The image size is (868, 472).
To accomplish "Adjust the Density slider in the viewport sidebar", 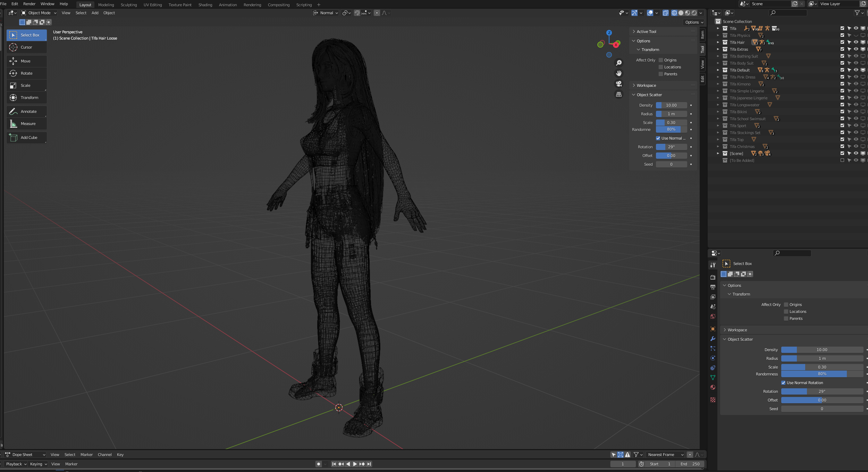I will point(671,105).
